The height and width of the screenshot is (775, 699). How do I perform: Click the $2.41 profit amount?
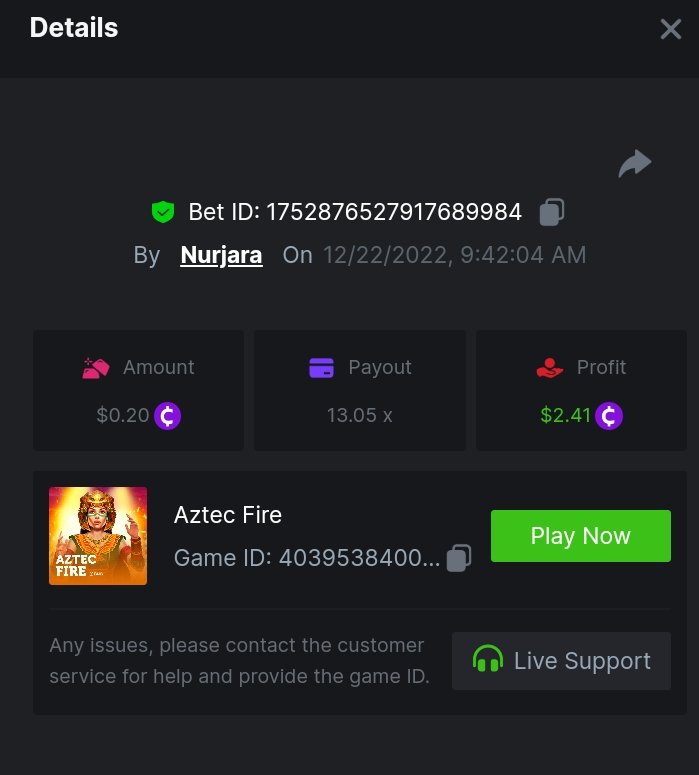tap(566, 415)
